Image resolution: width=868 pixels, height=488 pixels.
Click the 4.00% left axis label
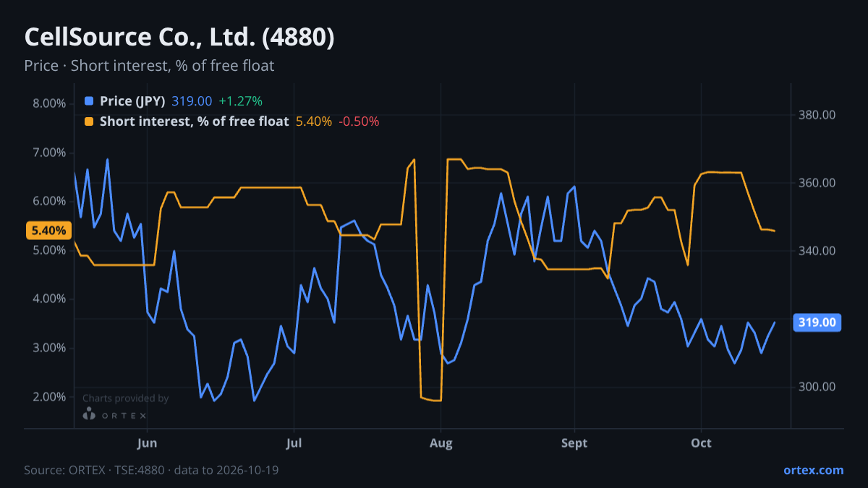pos(49,299)
